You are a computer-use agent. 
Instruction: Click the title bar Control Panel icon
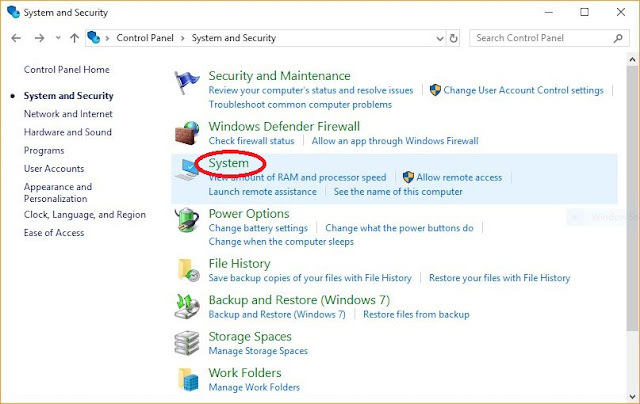click(x=13, y=12)
